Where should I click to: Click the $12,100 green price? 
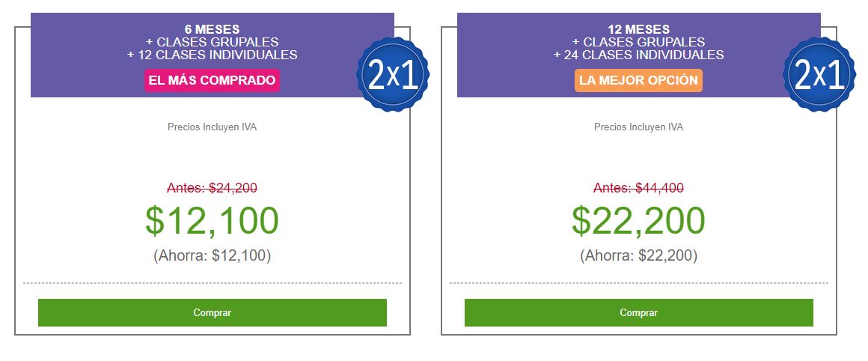click(212, 220)
